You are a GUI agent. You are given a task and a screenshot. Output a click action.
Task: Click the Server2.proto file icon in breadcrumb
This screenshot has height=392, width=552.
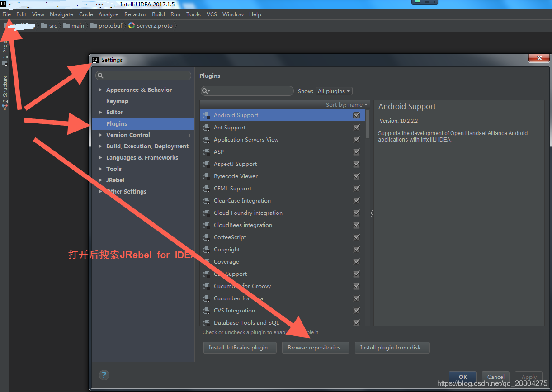pos(131,26)
